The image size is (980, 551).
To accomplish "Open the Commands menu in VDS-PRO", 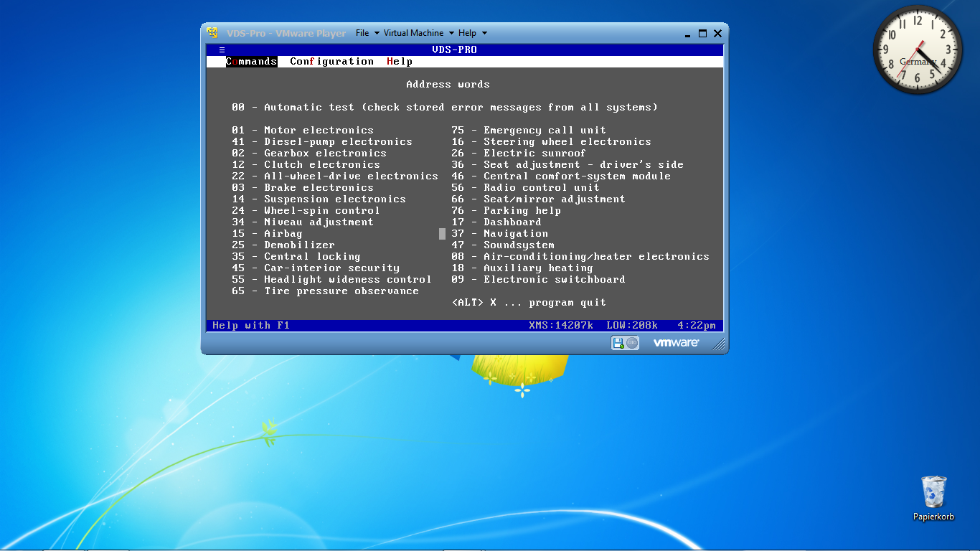I will pos(251,62).
